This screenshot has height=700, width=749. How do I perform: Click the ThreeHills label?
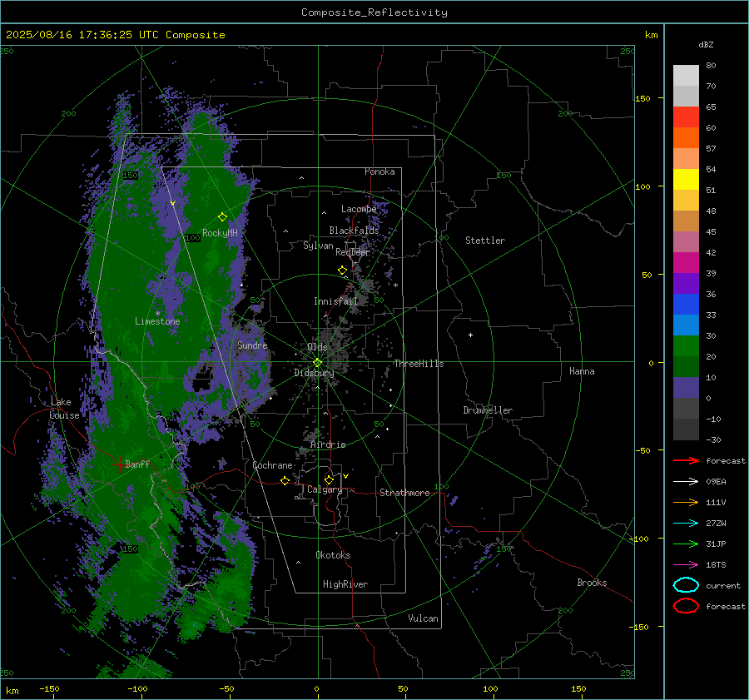coord(419,364)
